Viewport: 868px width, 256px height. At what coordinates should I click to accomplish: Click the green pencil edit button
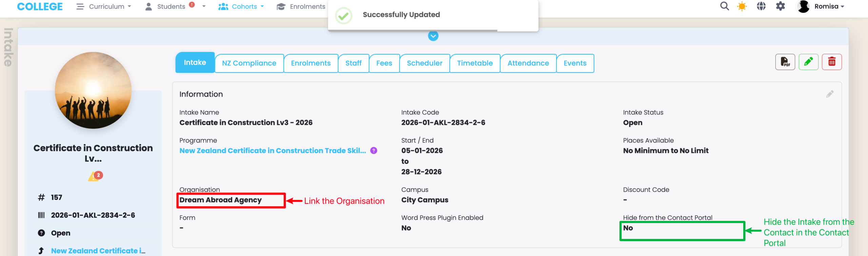pyautogui.click(x=808, y=62)
